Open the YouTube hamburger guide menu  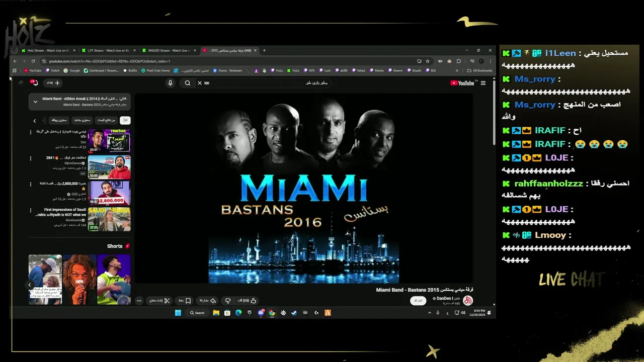(483, 83)
